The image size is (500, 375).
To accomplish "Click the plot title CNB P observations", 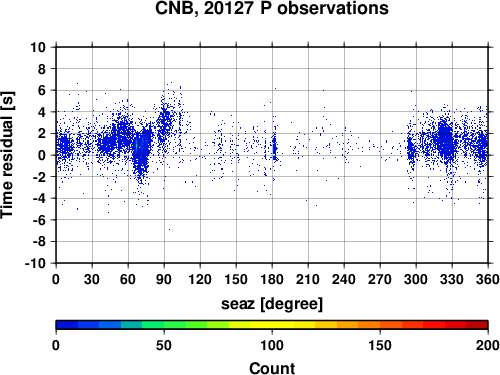I will tap(272, 9).
